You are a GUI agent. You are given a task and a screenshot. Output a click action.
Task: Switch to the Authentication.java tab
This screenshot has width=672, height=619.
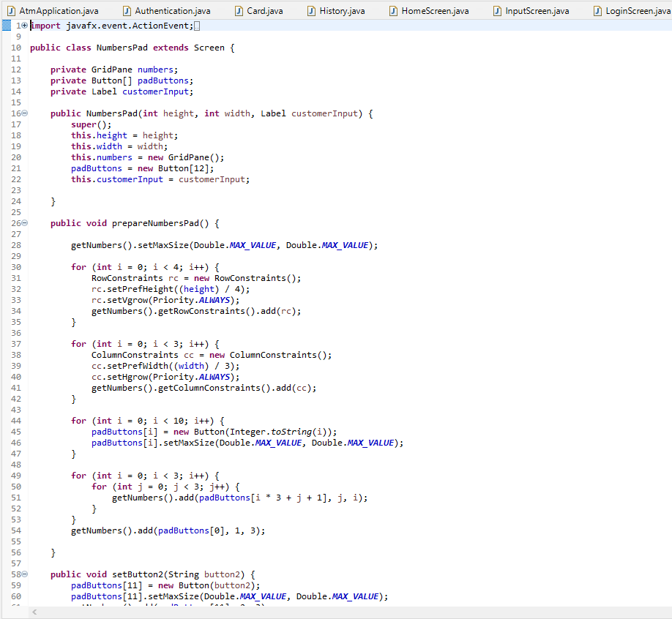pos(167,11)
